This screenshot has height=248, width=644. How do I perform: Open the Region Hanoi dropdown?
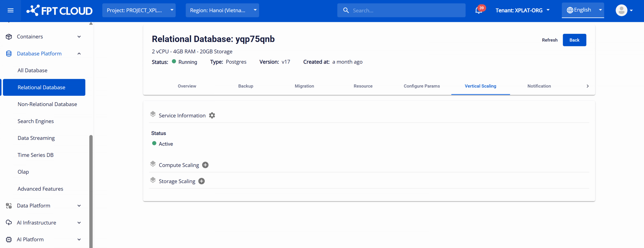pos(222,10)
